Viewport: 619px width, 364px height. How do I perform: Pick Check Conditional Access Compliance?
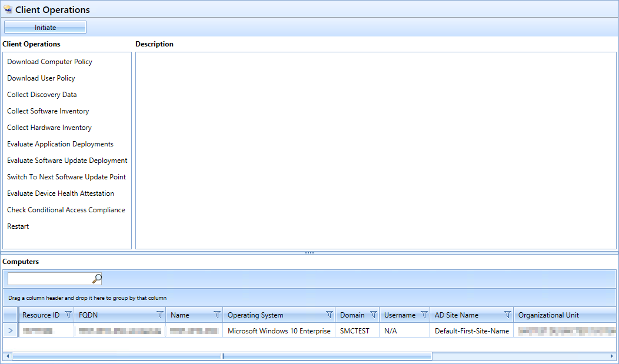click(x=66, y=210)
